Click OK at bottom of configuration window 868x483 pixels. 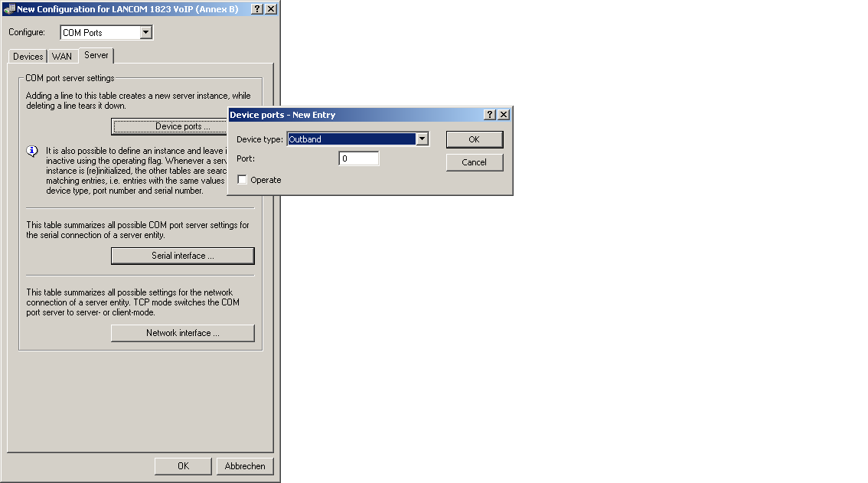(x=183, y=465)
